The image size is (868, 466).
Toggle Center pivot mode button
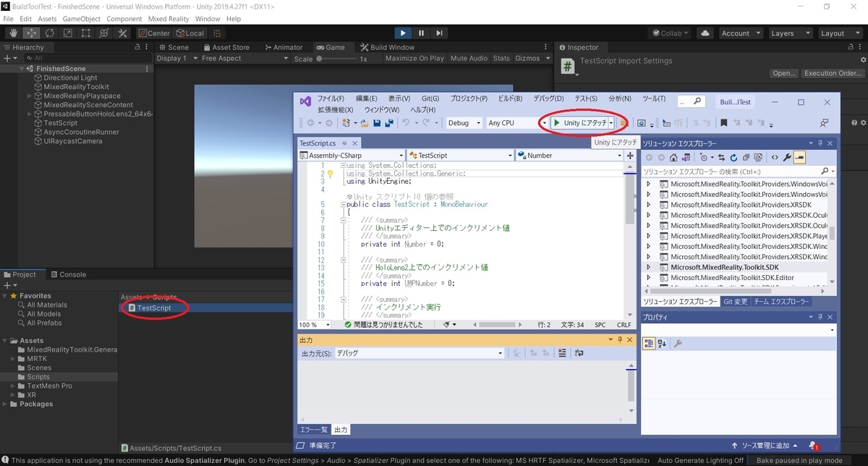click(x=154, y=33)
